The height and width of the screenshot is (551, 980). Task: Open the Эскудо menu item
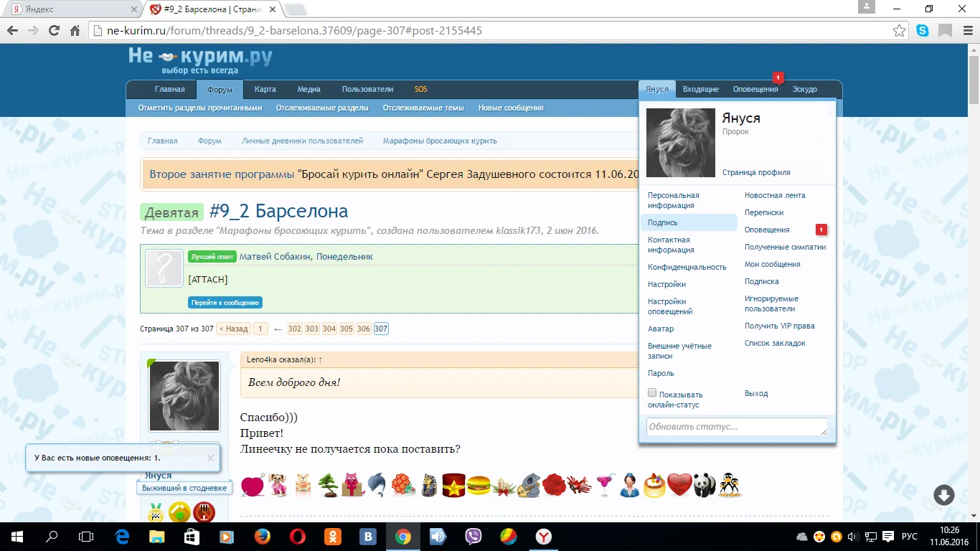point(804,90)
